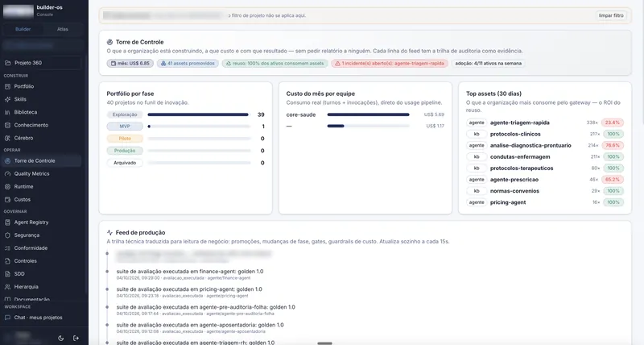Click the pricing-agent golden 1.0 feed entry
This screenshot has width=644, height=345.
[189, 292]
